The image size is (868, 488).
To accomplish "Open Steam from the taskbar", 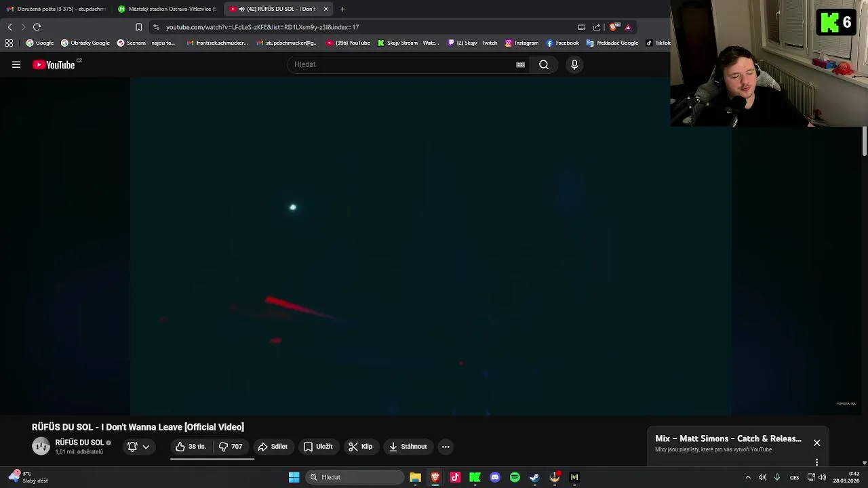I will click(534, 477).
